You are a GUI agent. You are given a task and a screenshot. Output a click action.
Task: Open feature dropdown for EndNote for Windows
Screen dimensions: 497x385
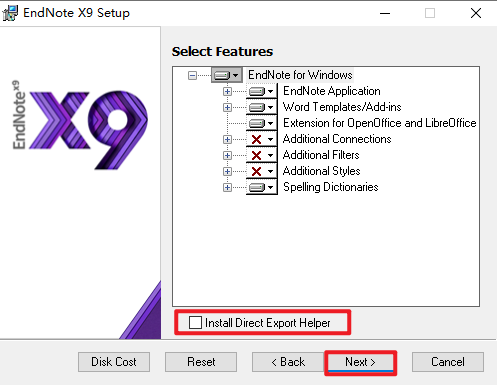click(226, 75)
